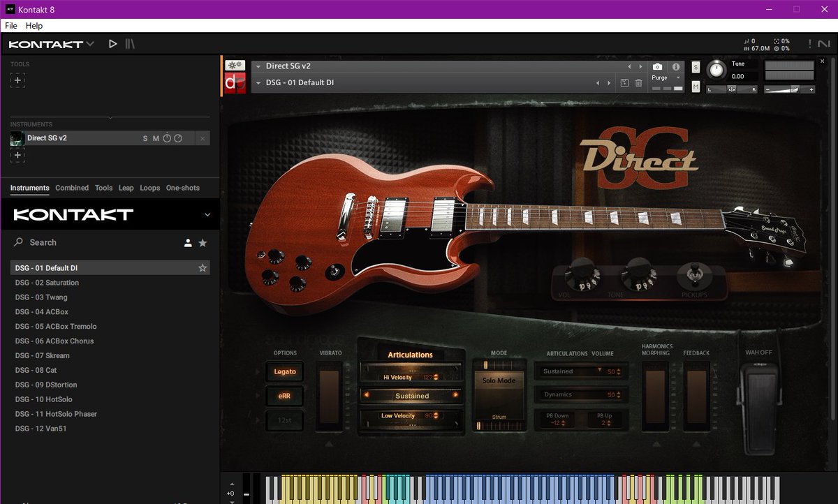The width and height of the screenshot is (838, 504).
Task: Collapse the rack divider chevron above INSTRUMENTS
Action: tap(110, 117)
